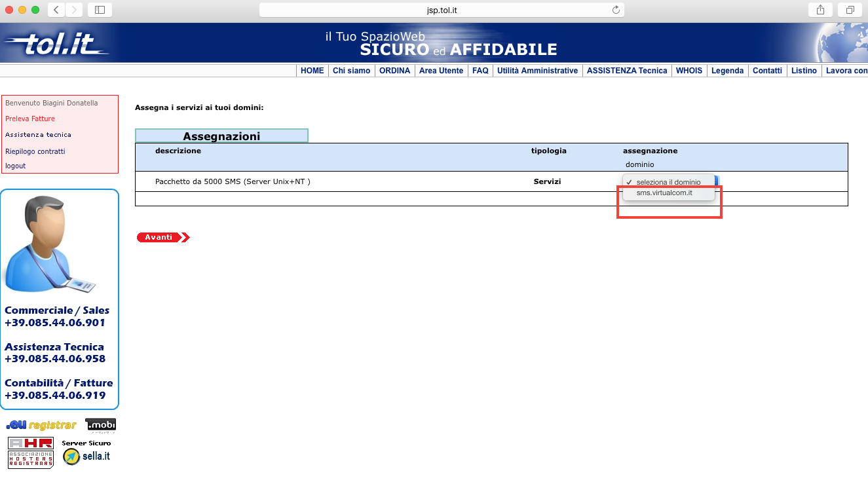Click the address bar showing jsp.tol.it
The height and width of the screenshot is (484, 868).
click(442, 10)
